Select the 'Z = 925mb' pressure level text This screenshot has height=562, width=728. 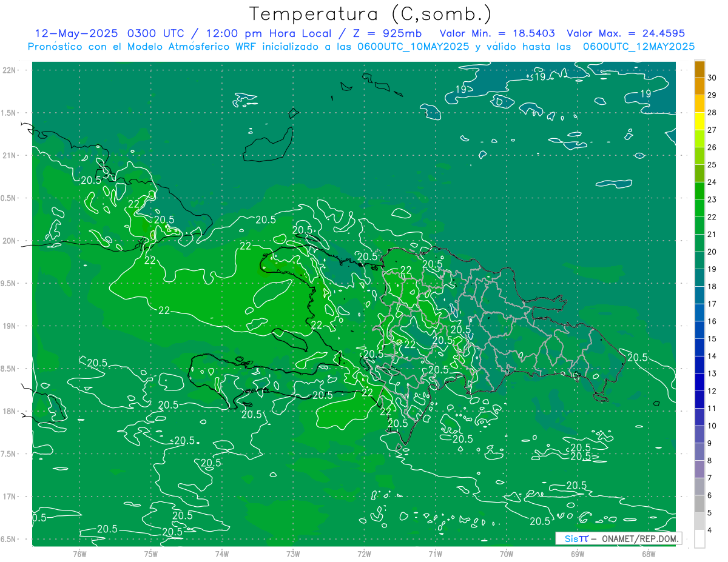click(386, 33)
